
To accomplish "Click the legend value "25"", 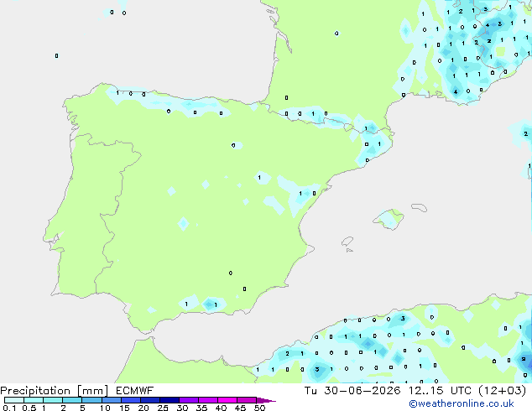I will pyautogui.click(x=163, y=408).
